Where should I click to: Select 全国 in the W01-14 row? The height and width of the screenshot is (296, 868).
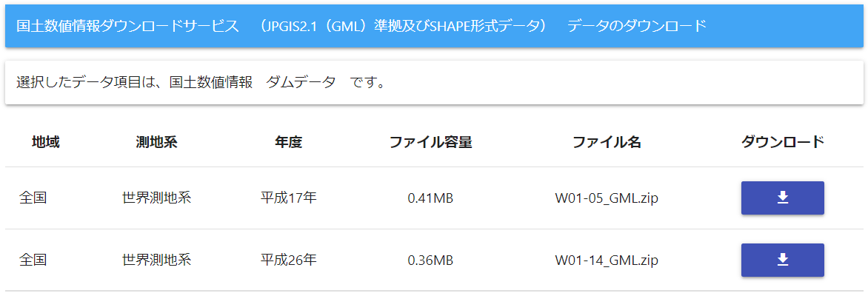[x=33, y=260]
